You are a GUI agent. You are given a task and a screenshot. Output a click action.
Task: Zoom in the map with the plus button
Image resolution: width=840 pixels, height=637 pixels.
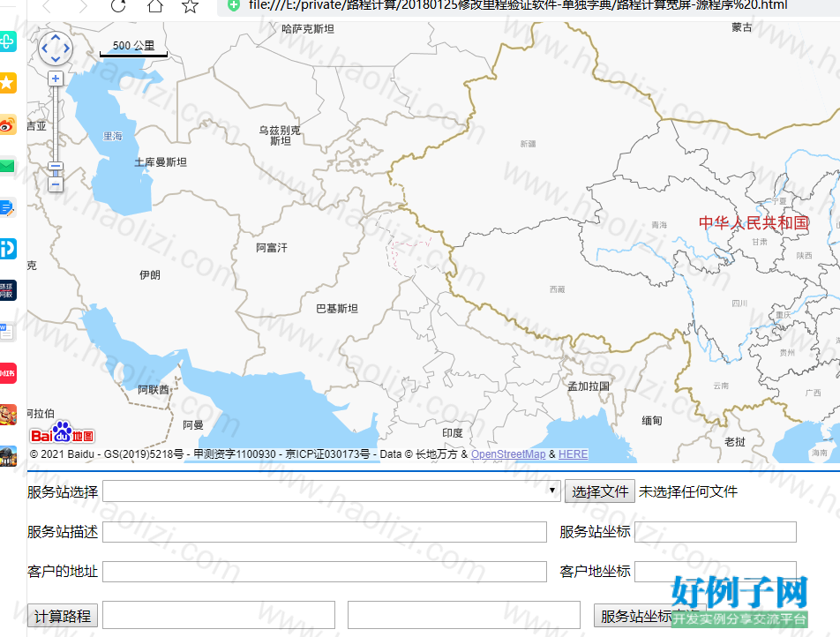pos(56,79)
